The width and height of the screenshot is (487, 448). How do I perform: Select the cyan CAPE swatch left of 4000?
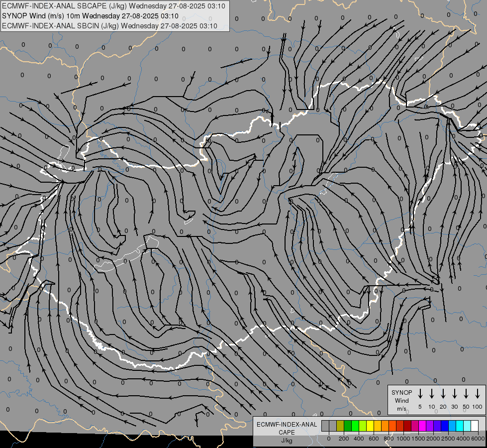coord(460,426)
